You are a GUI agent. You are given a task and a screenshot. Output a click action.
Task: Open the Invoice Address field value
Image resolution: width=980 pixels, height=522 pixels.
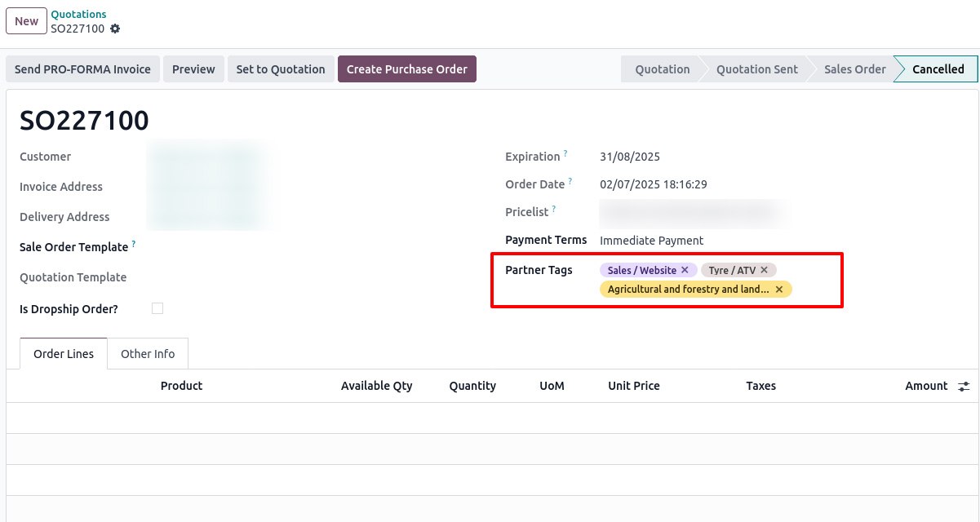point(206,187)
